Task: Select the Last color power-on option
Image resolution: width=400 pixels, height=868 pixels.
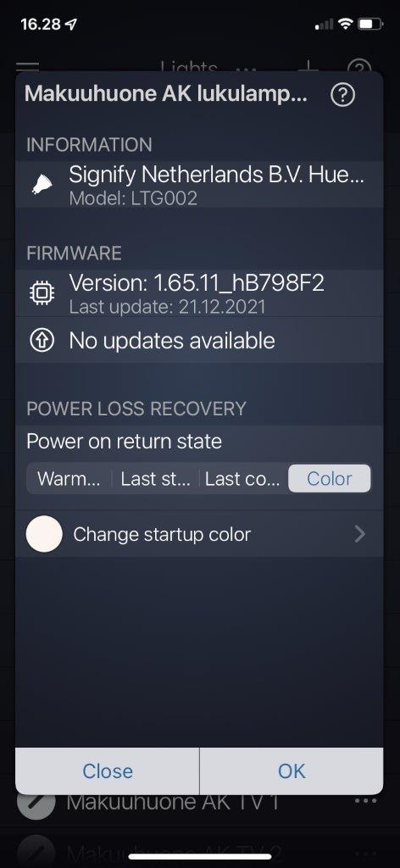Action: tap(242, 478)
